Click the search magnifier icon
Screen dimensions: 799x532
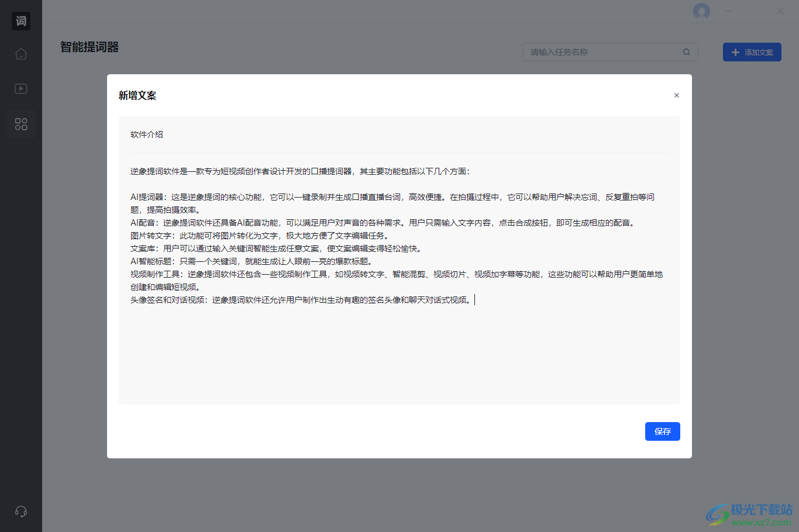(x=687, y=52)
